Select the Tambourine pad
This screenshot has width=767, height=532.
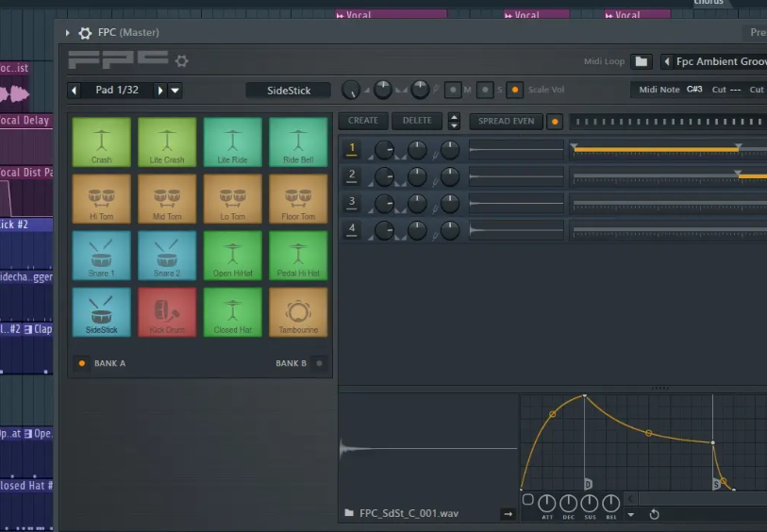298,312
